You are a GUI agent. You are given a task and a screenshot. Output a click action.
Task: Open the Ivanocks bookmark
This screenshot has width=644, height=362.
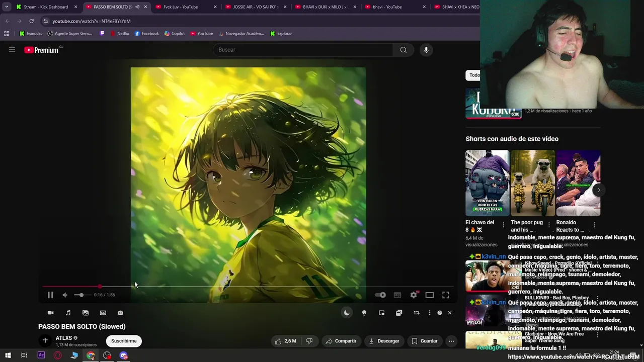tap(31, 33)
